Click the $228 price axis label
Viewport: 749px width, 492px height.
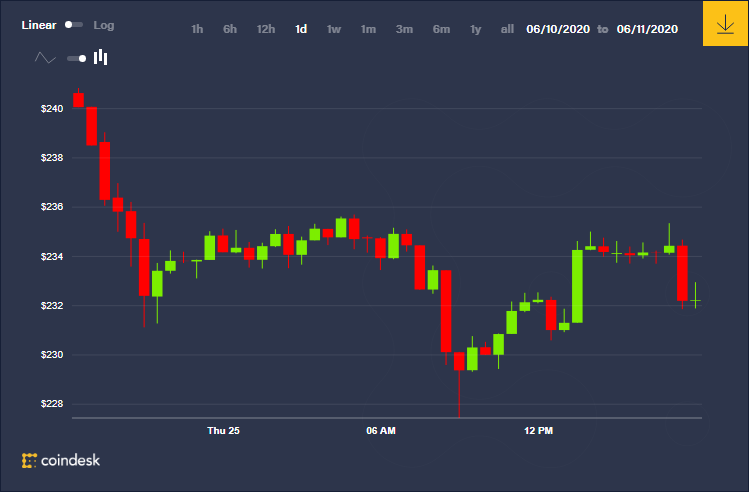coord(52,404)
